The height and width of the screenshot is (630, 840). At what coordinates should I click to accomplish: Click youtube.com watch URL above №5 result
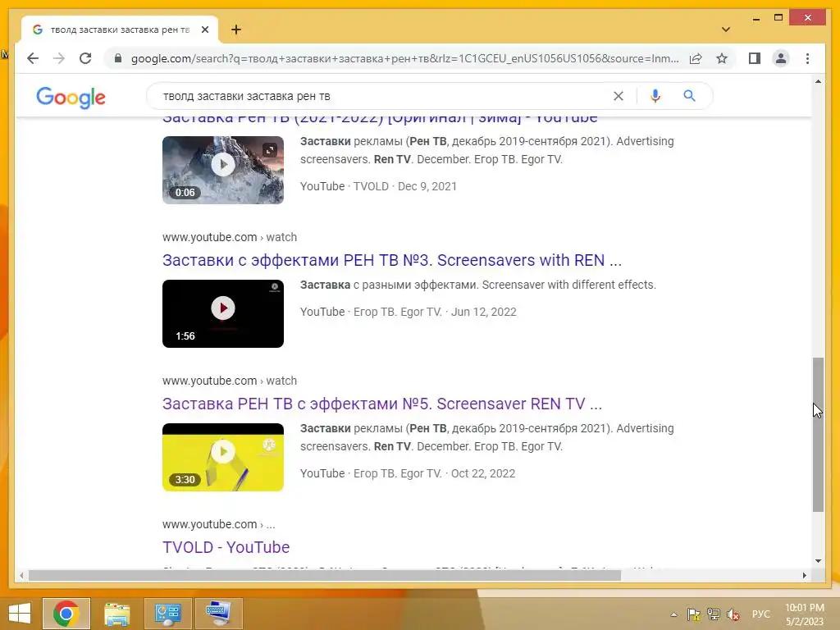coord(230,381)
